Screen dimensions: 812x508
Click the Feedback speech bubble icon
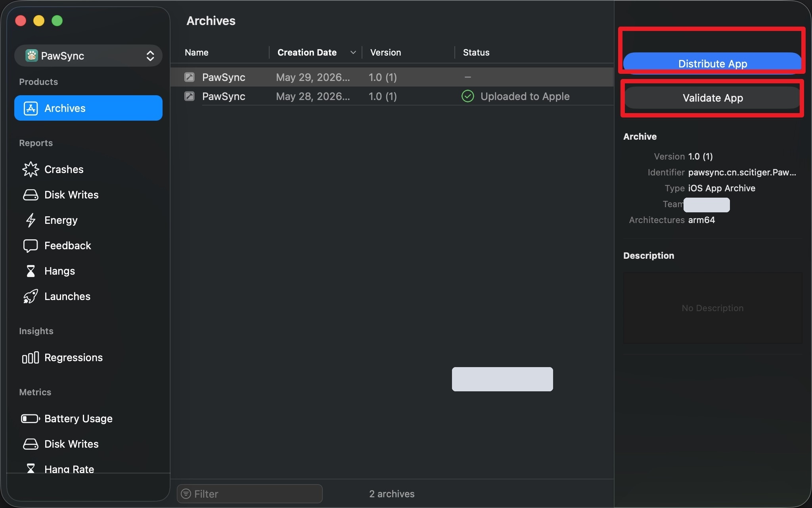(x=31, y=246)
